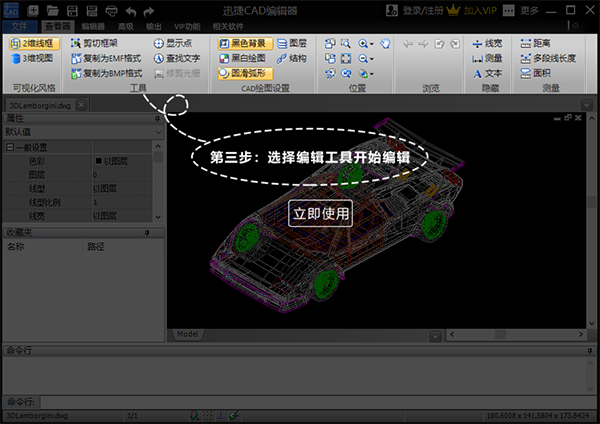Click the 显示点 show point tool
The width and height of the screenshot is (600, 424).
(173, 43)
